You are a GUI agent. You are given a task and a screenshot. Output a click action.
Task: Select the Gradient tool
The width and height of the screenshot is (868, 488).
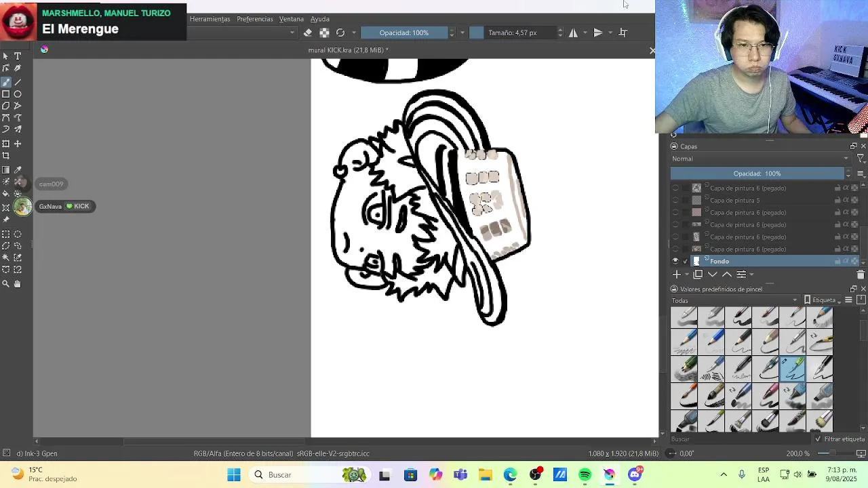click(6, 170)
